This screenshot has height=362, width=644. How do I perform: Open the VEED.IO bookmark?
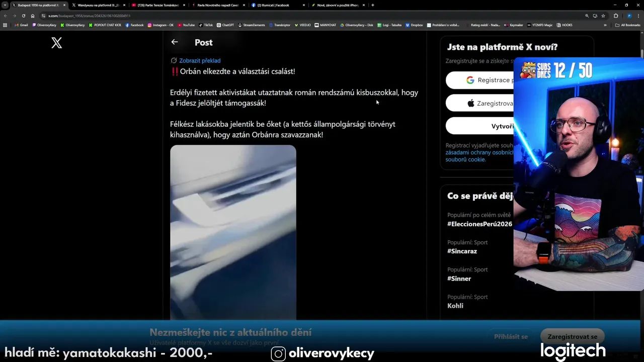[302, 25]
